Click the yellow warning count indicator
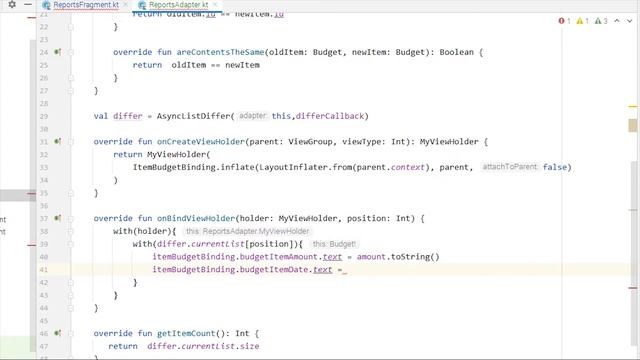Image resolution: width=640 pixels, height=360 pixels. point(582,21)
